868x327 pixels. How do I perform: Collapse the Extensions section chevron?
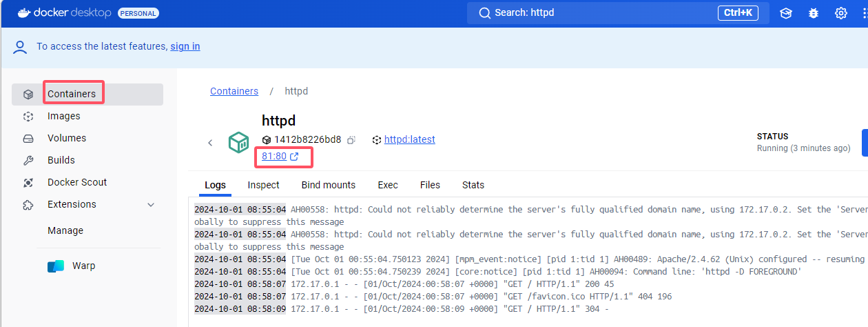(151, 205)
